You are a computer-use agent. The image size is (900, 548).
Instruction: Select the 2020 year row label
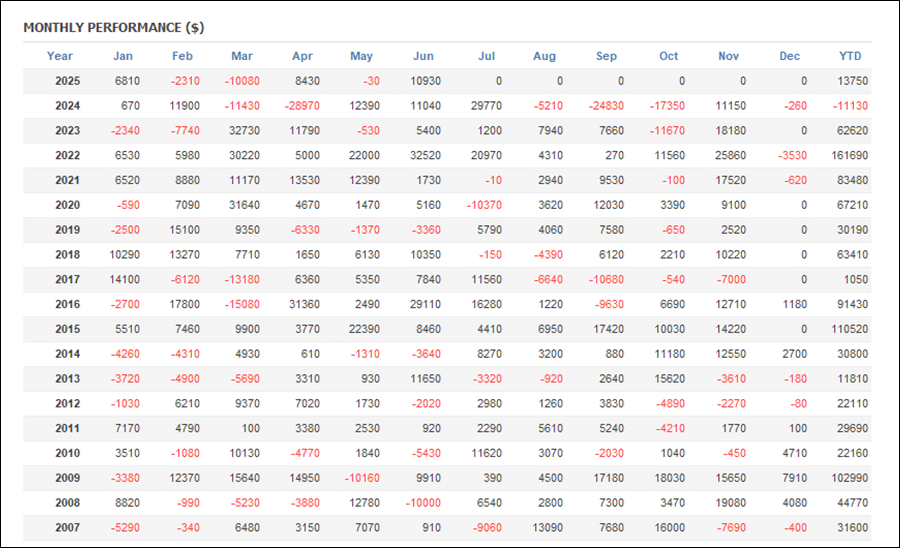[x=68, y=205]
